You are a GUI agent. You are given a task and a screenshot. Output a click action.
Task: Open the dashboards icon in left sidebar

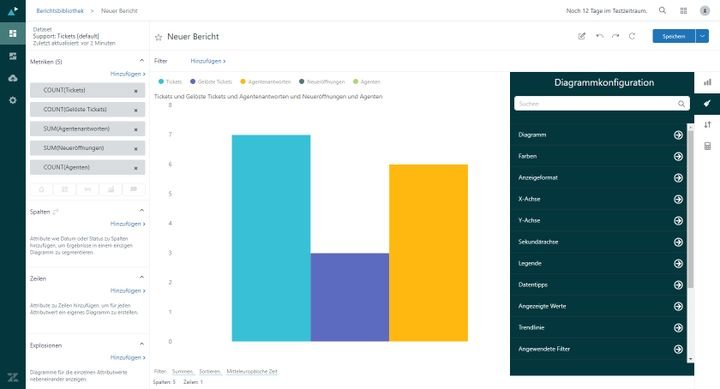point(12,34)
